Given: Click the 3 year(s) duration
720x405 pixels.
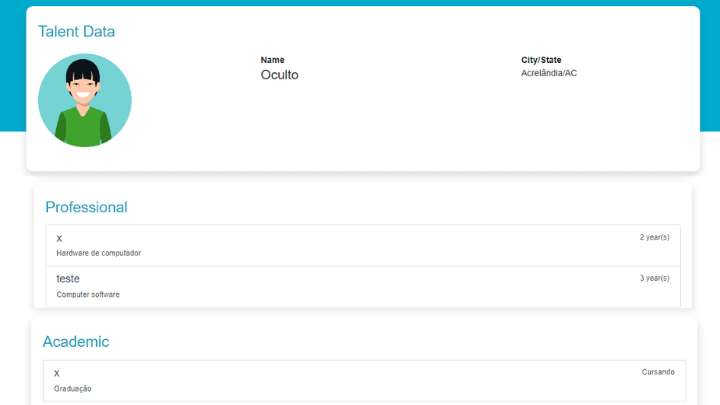Looking at the screenshot, I should click(654, 278).
